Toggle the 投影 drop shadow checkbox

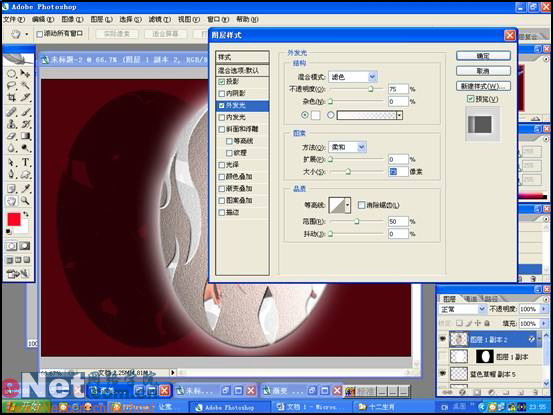point(221,82)
